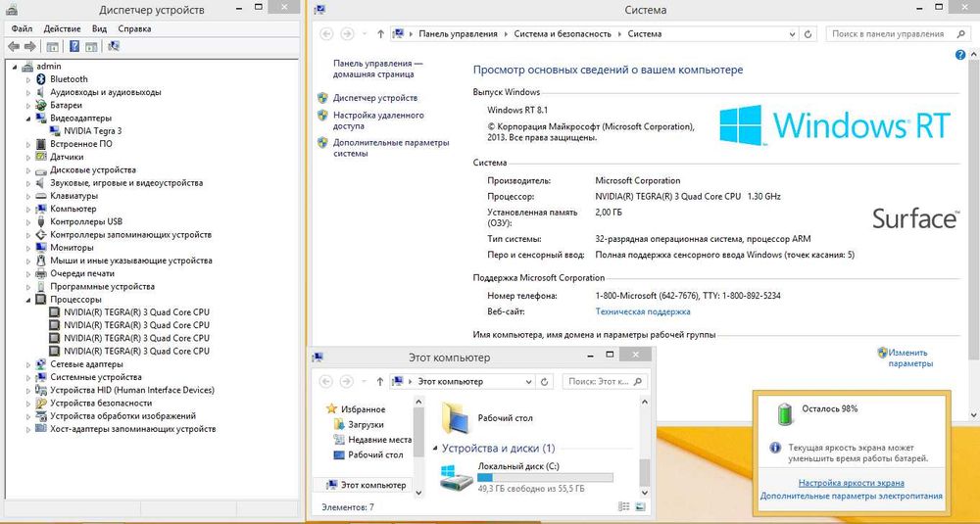Open address dropdown in Этот компьютер window
The image size is (980, 524).
point(529,382)
